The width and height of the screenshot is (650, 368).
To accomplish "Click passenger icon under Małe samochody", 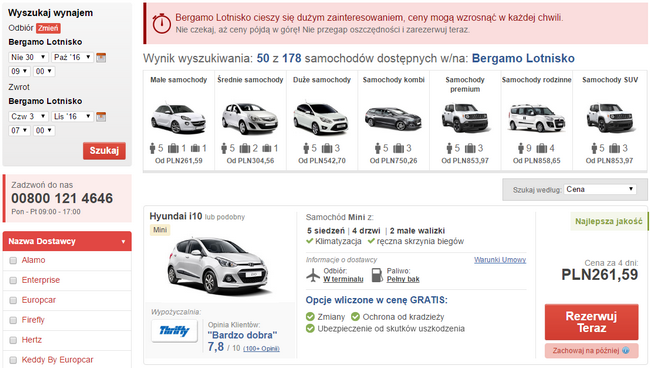I will (152, 148).
